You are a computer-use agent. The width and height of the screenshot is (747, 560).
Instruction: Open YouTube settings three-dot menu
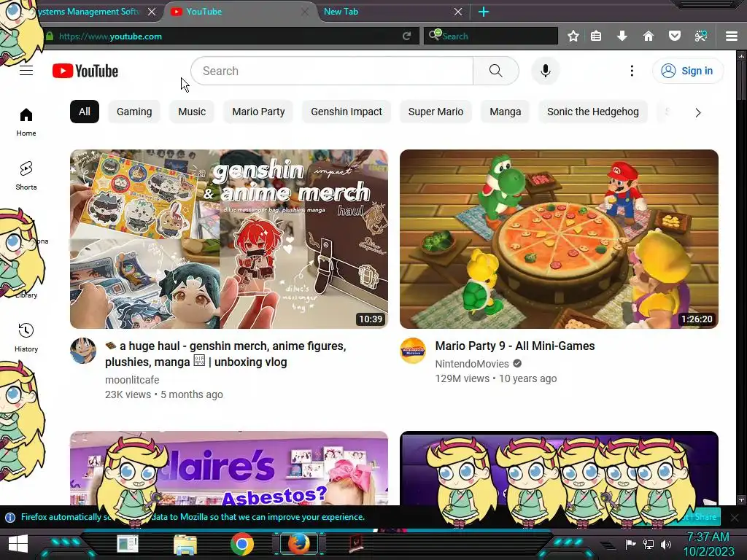(632, 71)
